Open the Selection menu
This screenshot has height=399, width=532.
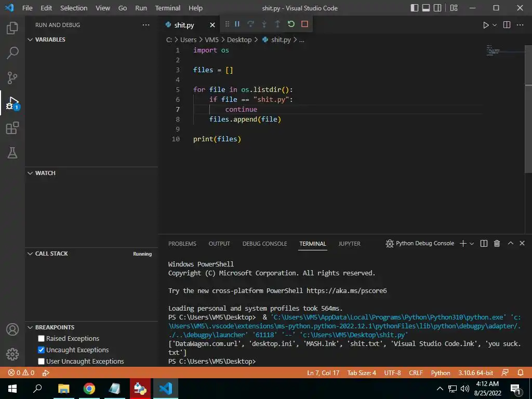[x=74, y=8]
